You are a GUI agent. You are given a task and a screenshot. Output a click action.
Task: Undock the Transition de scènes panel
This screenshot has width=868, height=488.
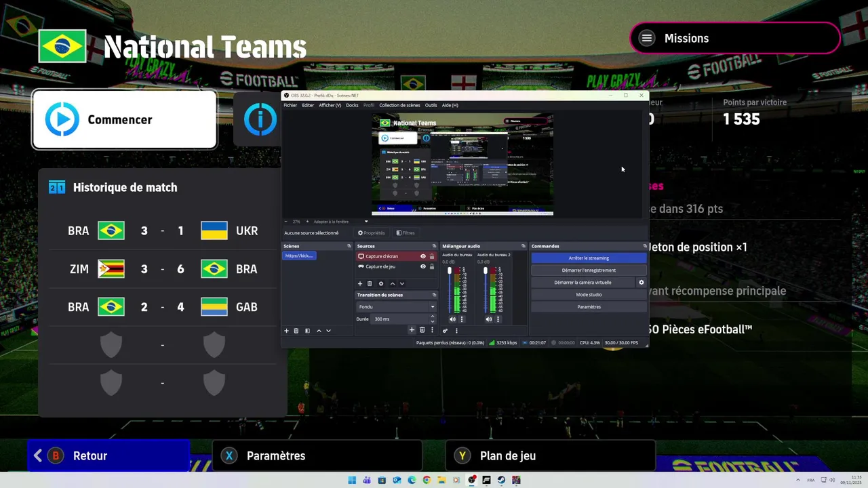[x=434, y=295]
